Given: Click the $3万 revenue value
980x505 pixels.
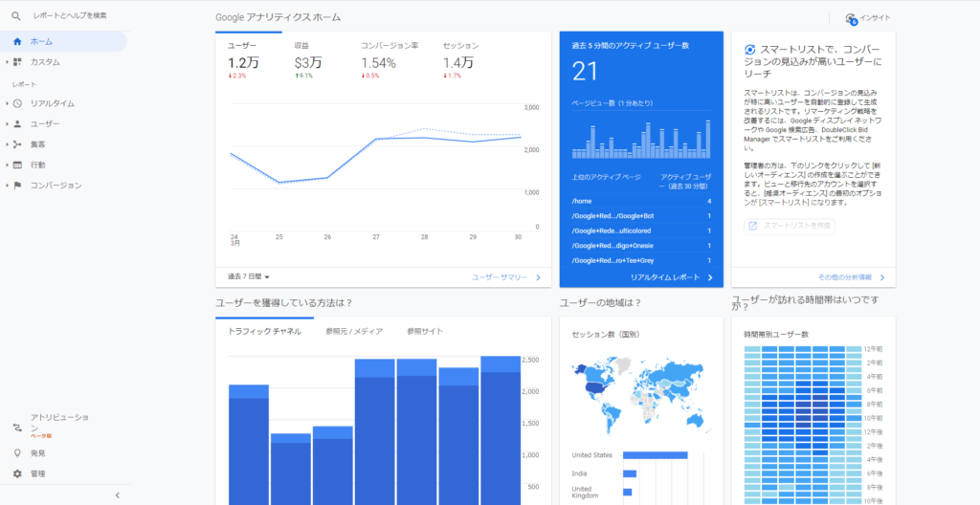Looking at the screenshot, I should 308,63.
